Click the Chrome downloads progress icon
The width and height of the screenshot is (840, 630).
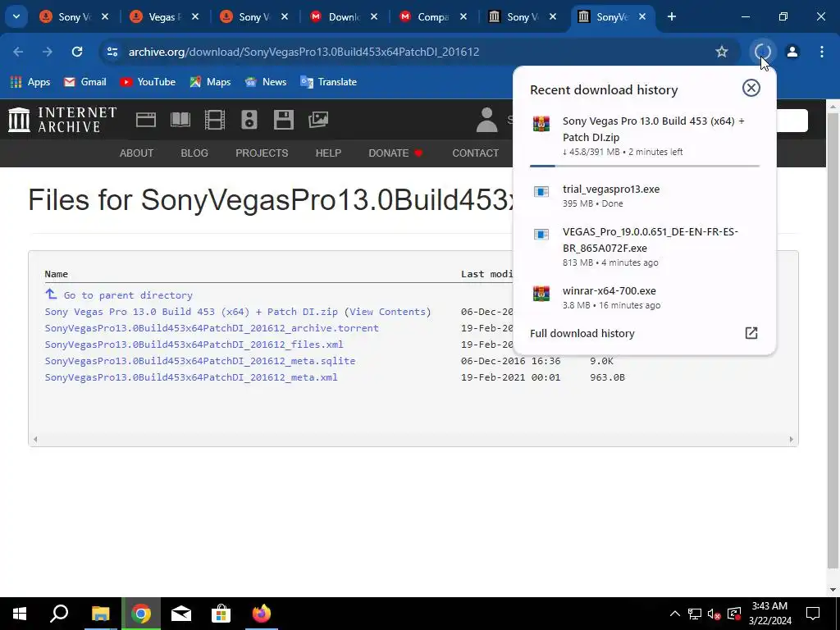(762, 52)
